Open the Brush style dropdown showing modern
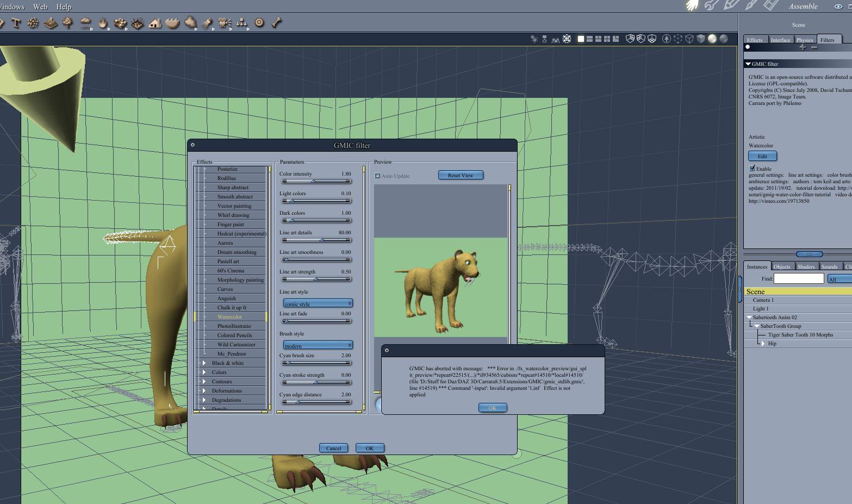Image resolution: width=852 pixels, height=504 pixels. coord(317,345)
